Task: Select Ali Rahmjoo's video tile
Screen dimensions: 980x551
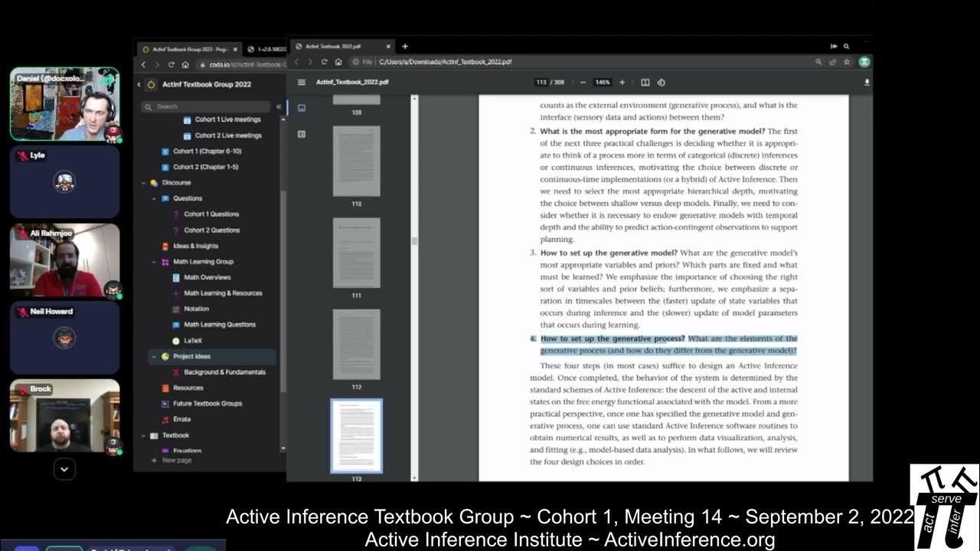Action: tap(64, 260)
